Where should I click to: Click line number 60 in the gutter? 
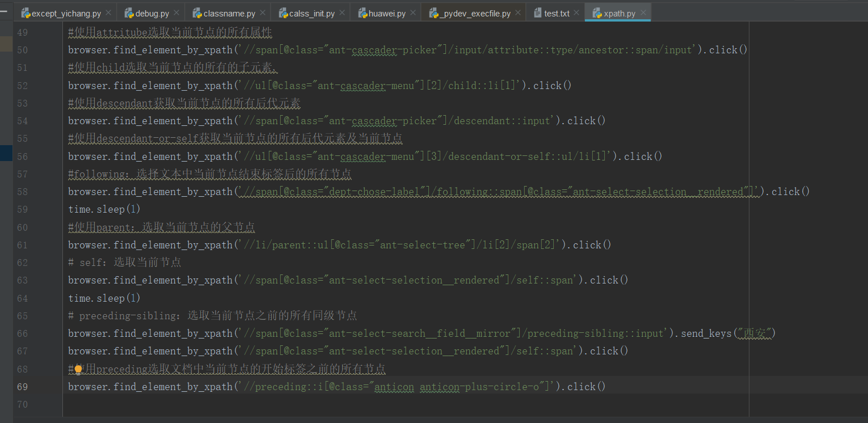click(x=22, y=227)
